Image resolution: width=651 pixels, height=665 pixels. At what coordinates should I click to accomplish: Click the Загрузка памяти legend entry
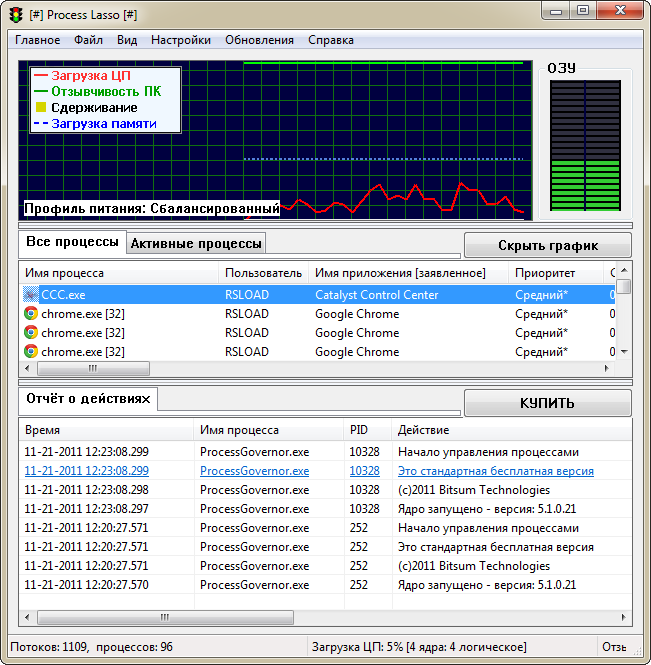[95, 123]
